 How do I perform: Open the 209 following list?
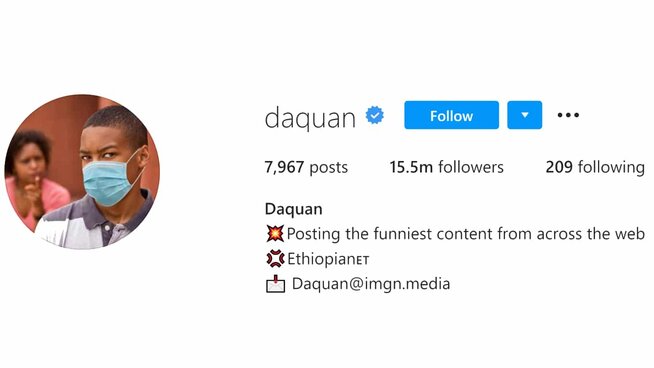[x=595, y=167]
